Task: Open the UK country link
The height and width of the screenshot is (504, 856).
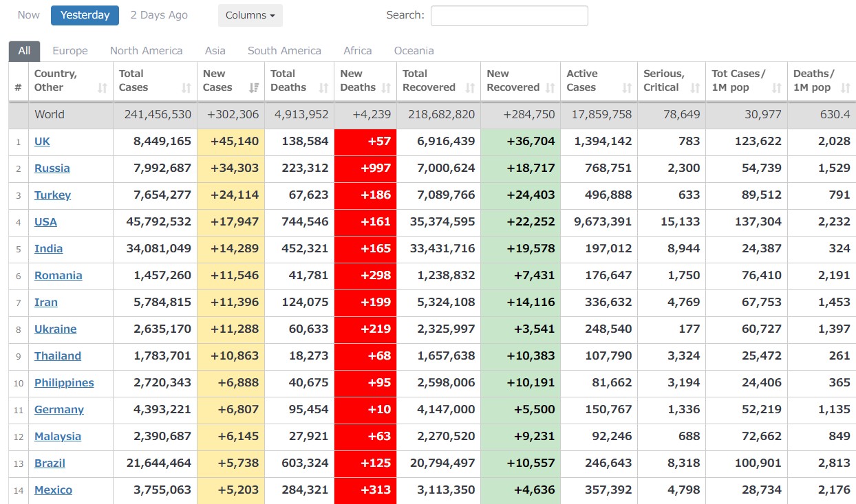Action: [x=42, y=142]
